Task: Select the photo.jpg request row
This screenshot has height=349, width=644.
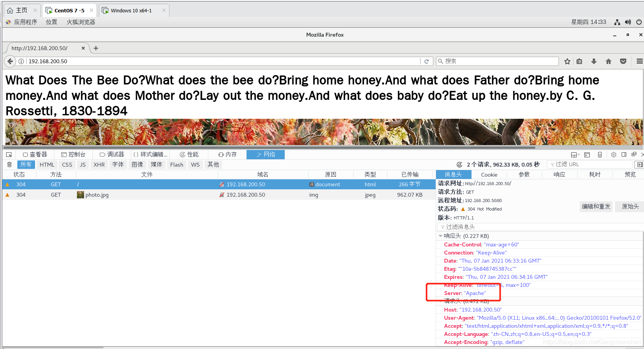Action: 218,195
